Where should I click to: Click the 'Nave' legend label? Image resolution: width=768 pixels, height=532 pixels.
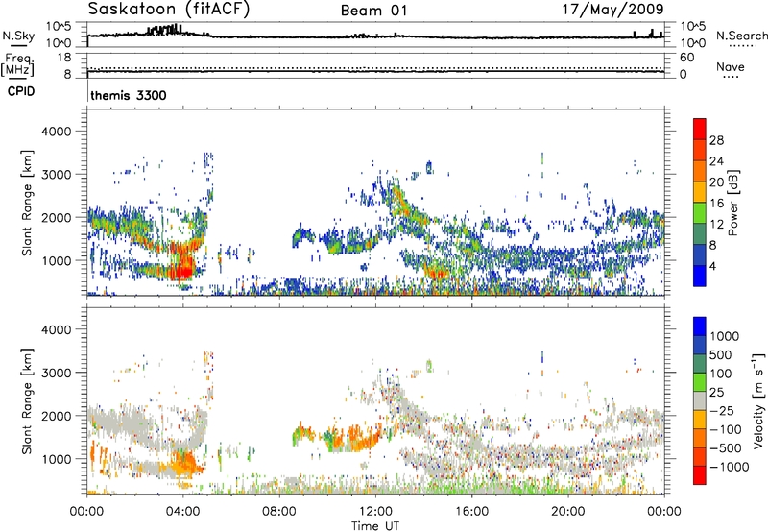(x=731, y=66)
